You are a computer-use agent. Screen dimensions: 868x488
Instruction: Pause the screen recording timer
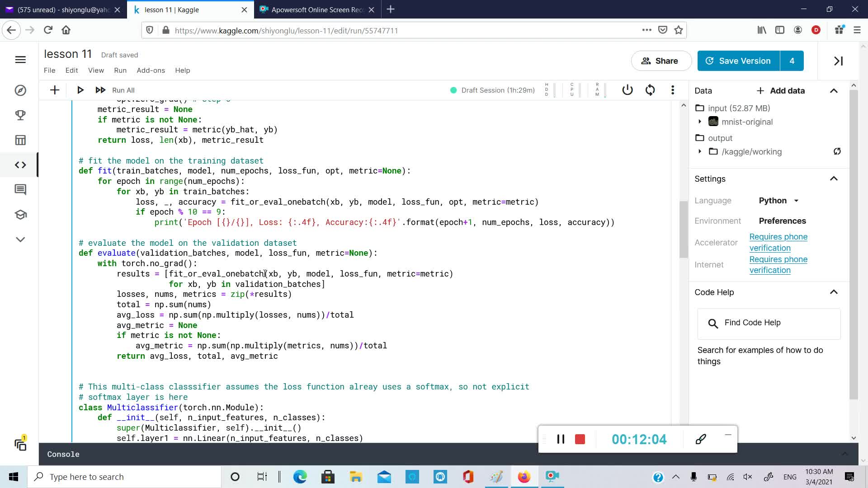point(561,439)
